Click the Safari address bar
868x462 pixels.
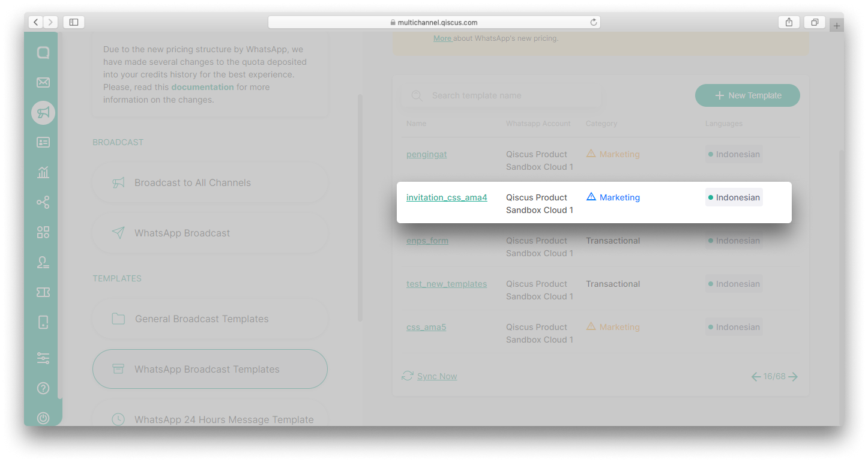434,22
